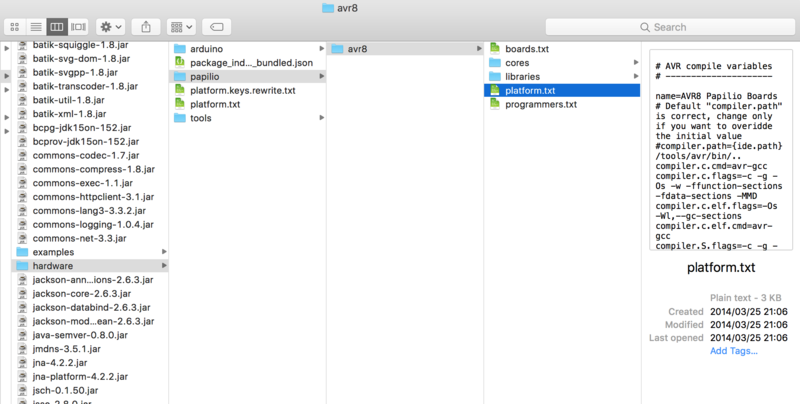The height and width of the screenshot is (404, 800).
Task: Select boards.txt file icon
Action: 494,48
